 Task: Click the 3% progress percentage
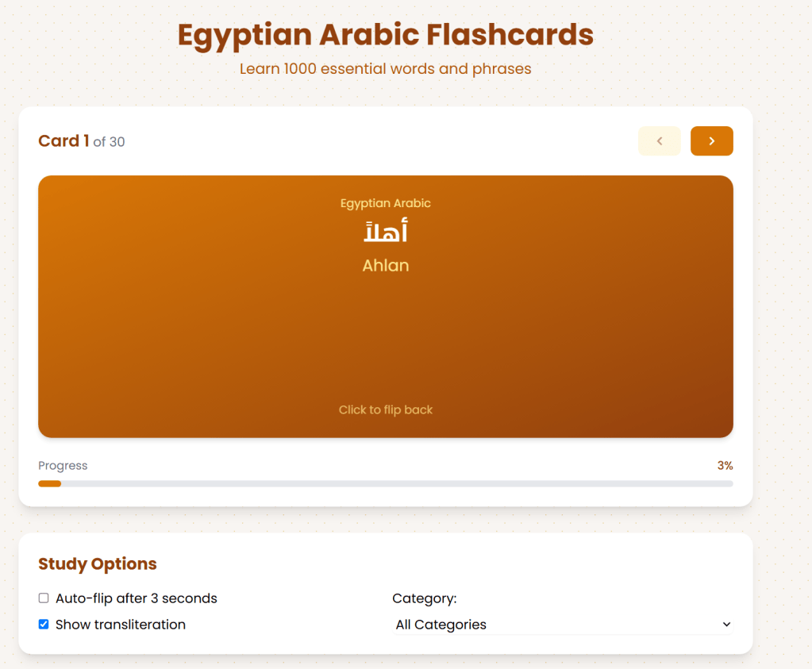[725, 466]
